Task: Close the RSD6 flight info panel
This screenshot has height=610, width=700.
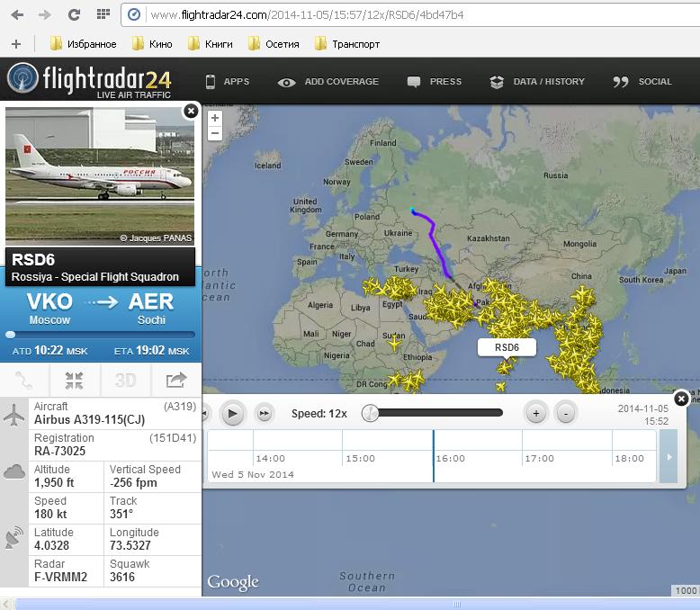Action: tap(191, 111)
